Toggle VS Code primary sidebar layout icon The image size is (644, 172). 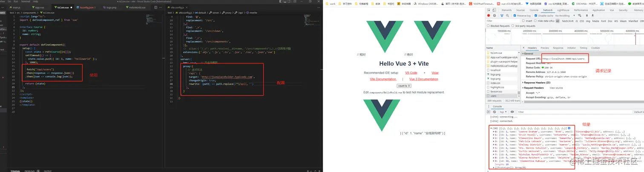click(x=281, y=2)
